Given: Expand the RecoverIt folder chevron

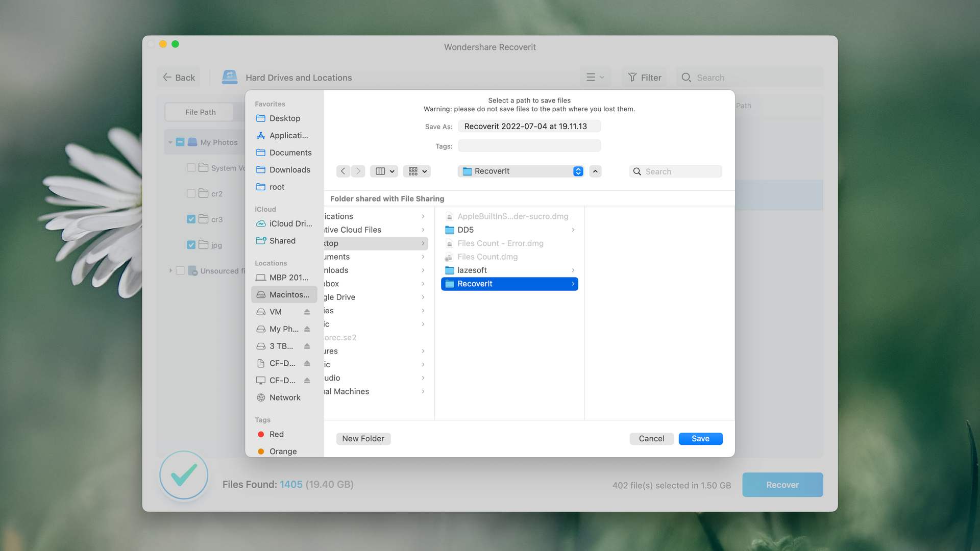Looking at the screenshot, I should [573, 284].
